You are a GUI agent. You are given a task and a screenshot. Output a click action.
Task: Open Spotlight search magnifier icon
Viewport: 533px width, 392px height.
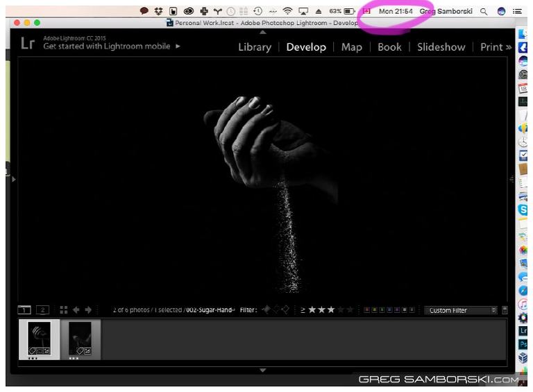[x=484, y=11]
